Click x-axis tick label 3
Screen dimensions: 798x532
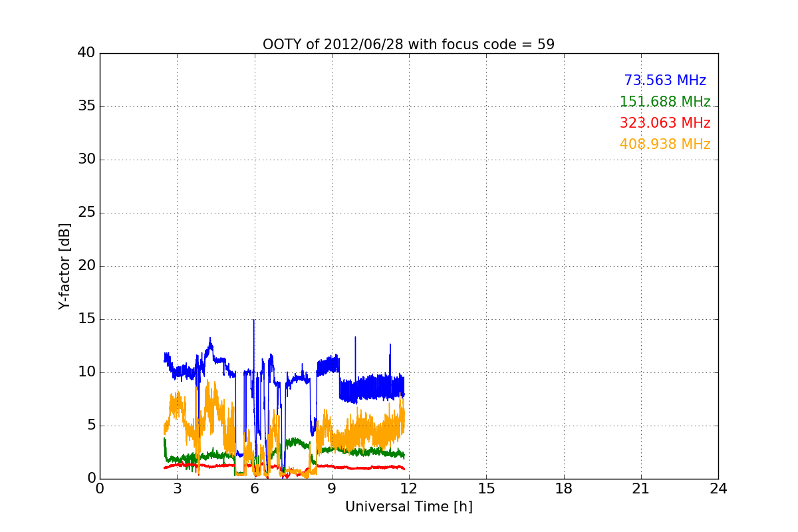(177, 489)
